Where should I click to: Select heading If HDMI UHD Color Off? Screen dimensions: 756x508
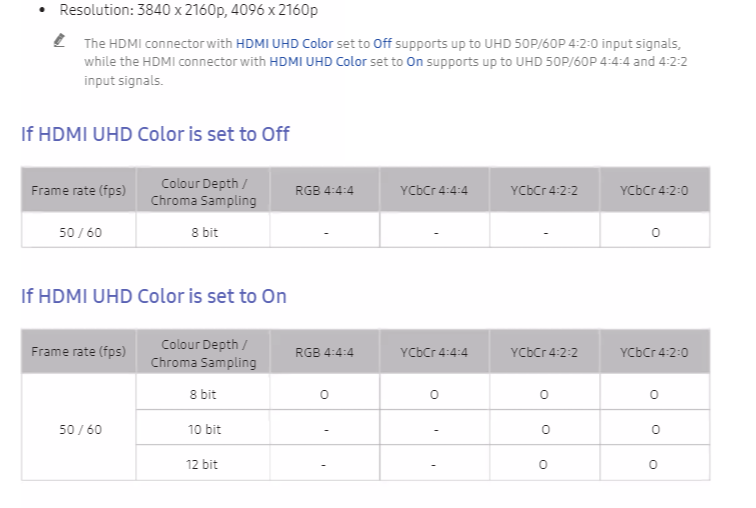point(155,134)
